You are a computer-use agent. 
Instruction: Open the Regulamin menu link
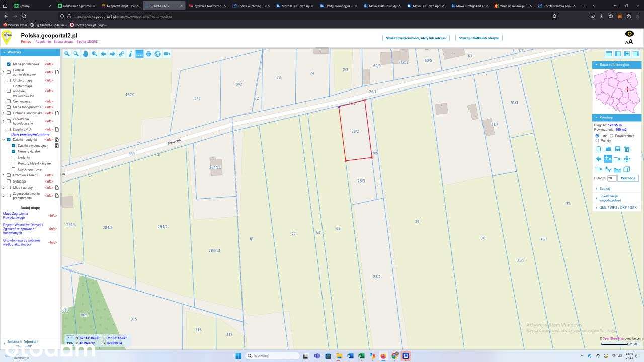42,42
